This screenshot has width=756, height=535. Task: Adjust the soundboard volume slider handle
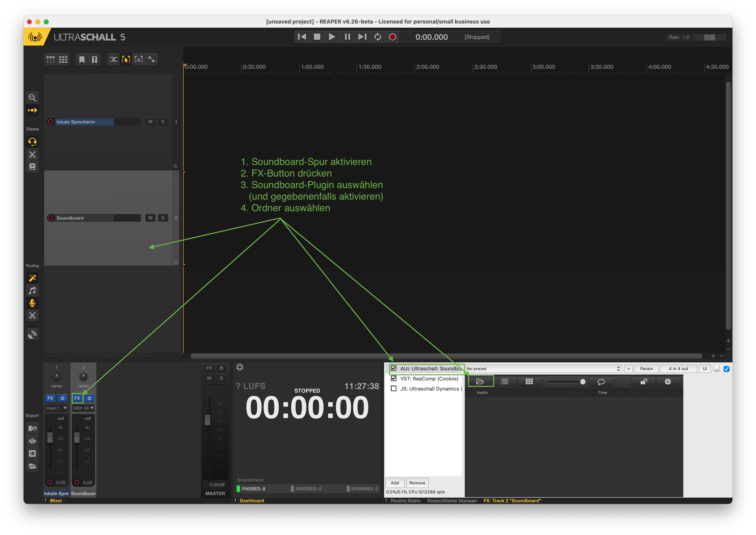pyautogui.click(x=583, y=382)
